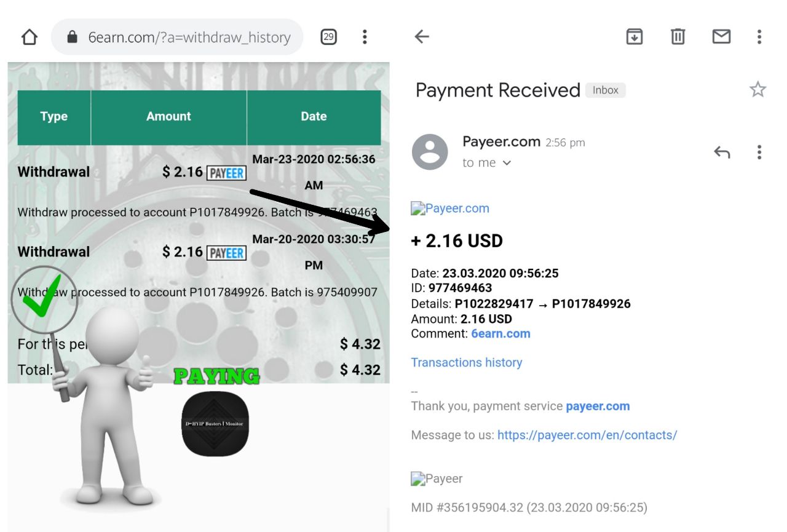
Task: Go back from the email
Action: pyautogui.click(x=422, y=37)
